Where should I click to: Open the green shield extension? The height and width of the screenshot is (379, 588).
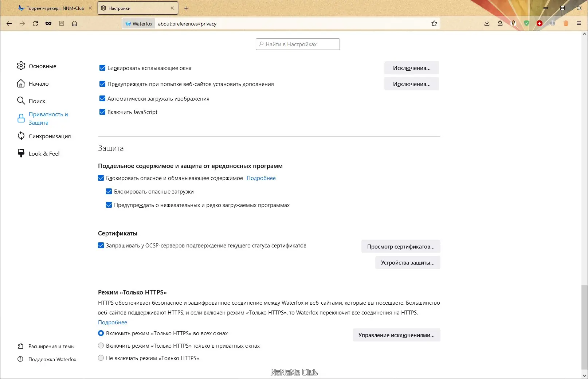(x=526, y=24)
